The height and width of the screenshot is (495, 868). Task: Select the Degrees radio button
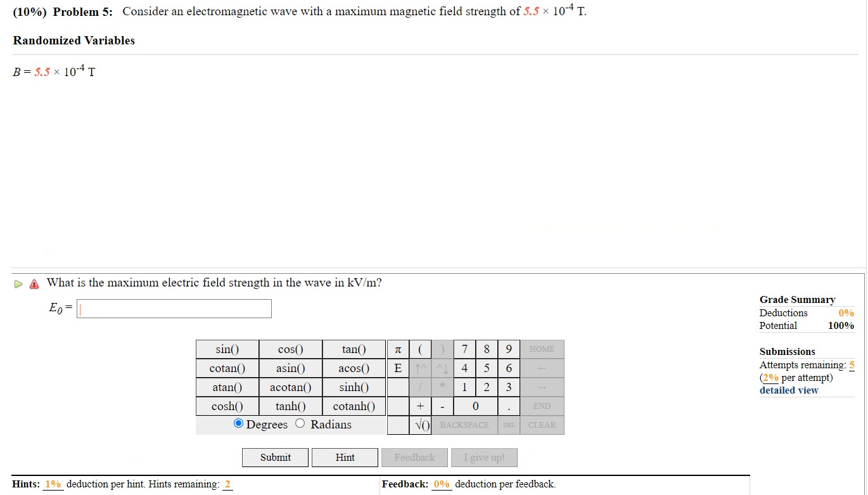pyautogui.click(x=238, y=424)
